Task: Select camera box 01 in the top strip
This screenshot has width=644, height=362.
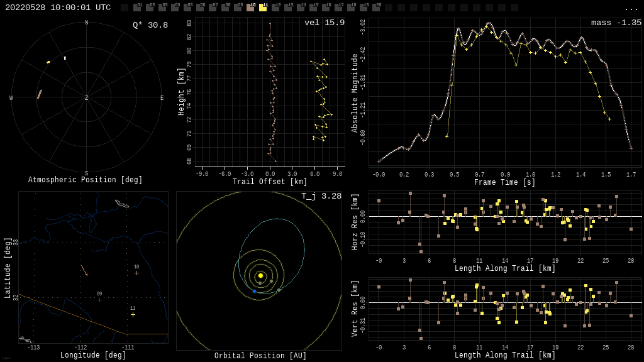Action: pos(137,8)
